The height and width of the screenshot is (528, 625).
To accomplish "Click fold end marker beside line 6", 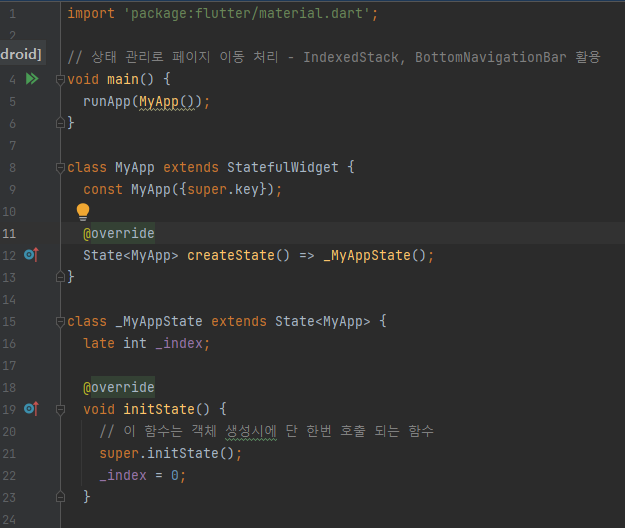I will coord(60,123).
